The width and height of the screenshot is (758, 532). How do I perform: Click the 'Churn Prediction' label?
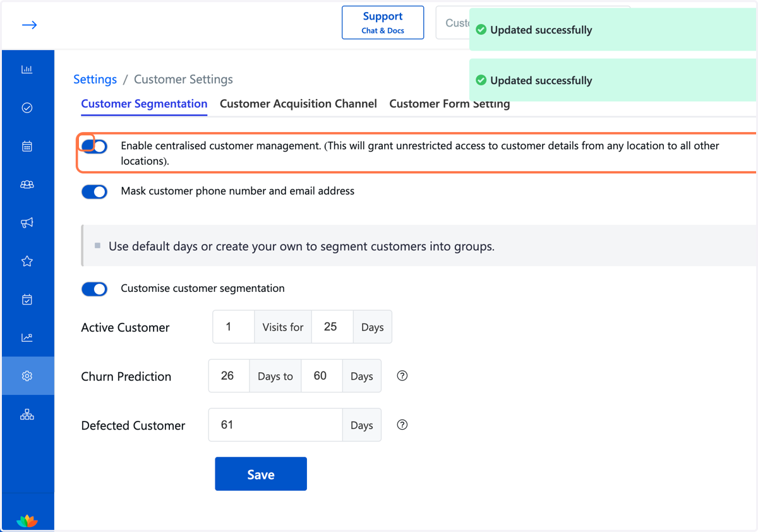[126, 377]
